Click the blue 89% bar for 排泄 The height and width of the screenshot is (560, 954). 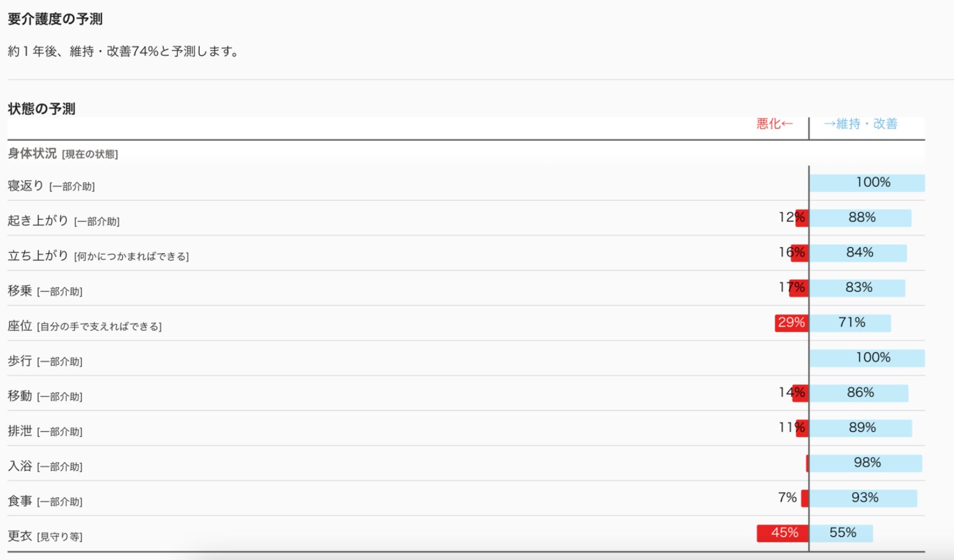[861, 428]
